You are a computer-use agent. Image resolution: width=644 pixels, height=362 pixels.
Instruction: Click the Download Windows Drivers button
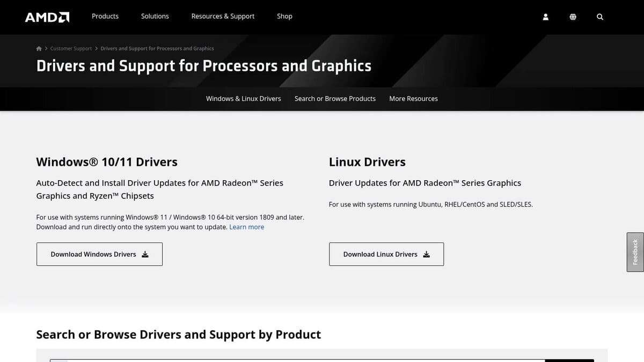[99, 254]
